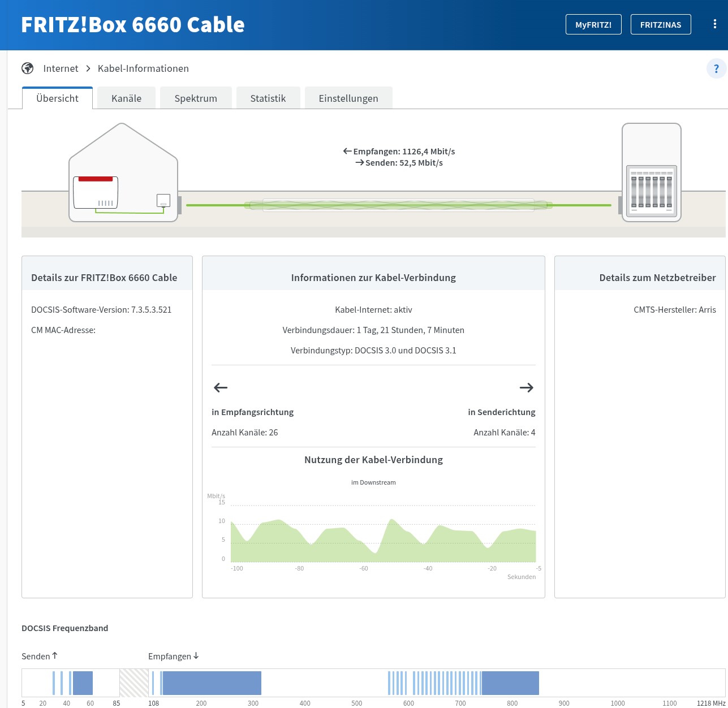Click Nutzung der Kabel-Verbindung heading

373,460
